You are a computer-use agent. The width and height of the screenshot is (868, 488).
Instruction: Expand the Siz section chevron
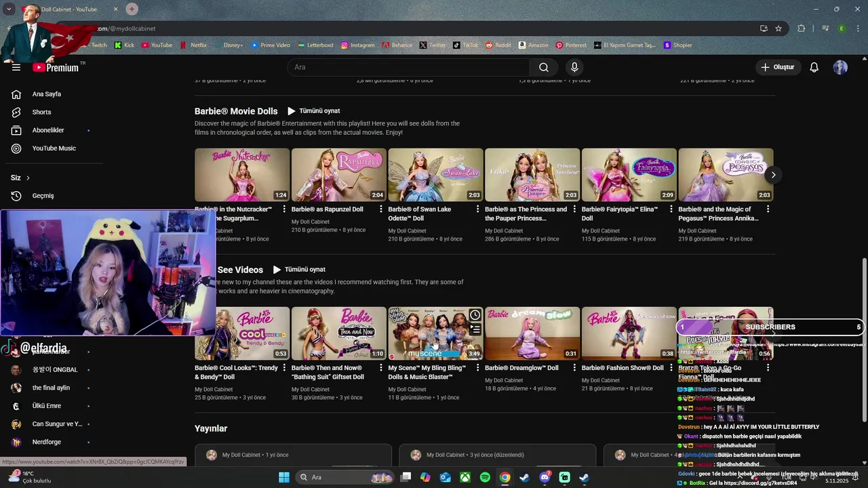(x=28, y=178)
